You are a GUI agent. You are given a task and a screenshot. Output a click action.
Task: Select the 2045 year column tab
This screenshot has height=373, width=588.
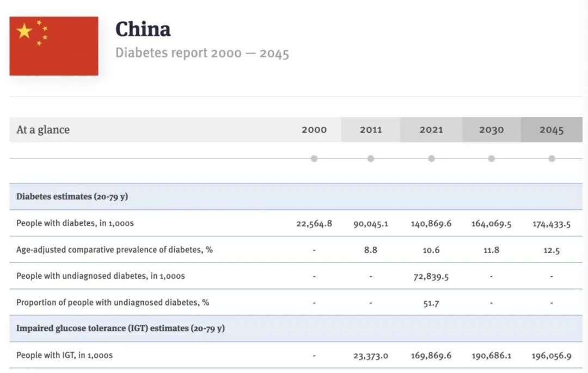coord(552,130)
